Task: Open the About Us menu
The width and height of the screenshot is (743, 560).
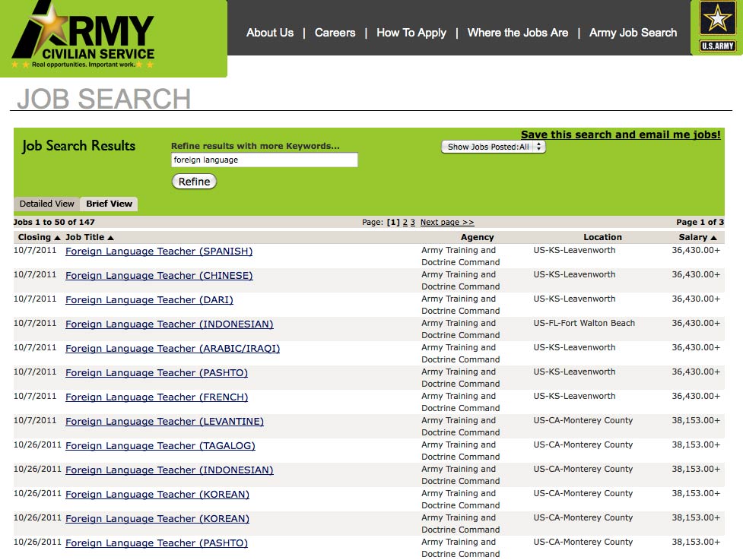Action: pos(269,33)
